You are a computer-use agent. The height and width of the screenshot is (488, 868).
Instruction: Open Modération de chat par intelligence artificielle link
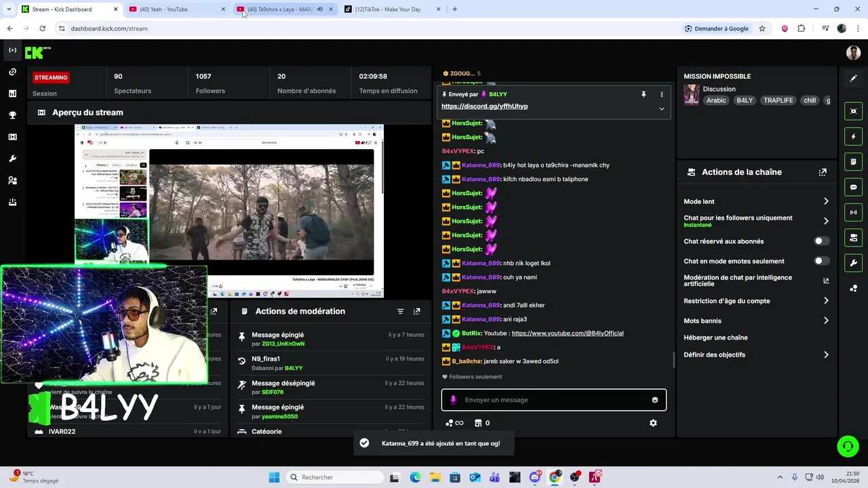(826, 281)
